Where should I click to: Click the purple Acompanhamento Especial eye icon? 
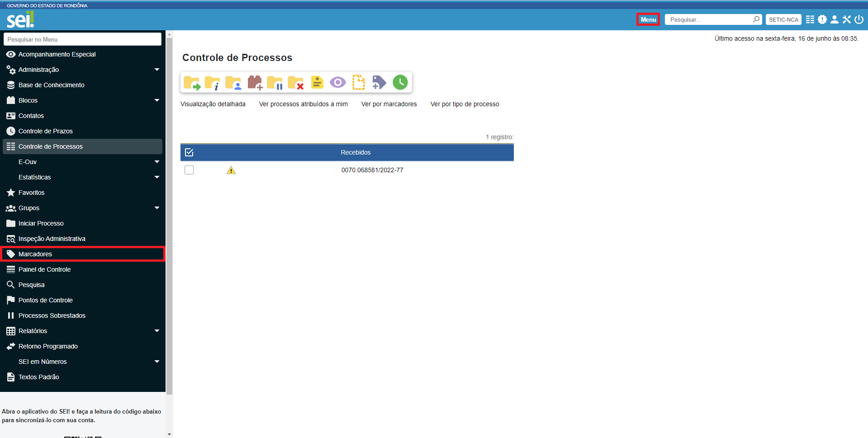tap(338, 82)
